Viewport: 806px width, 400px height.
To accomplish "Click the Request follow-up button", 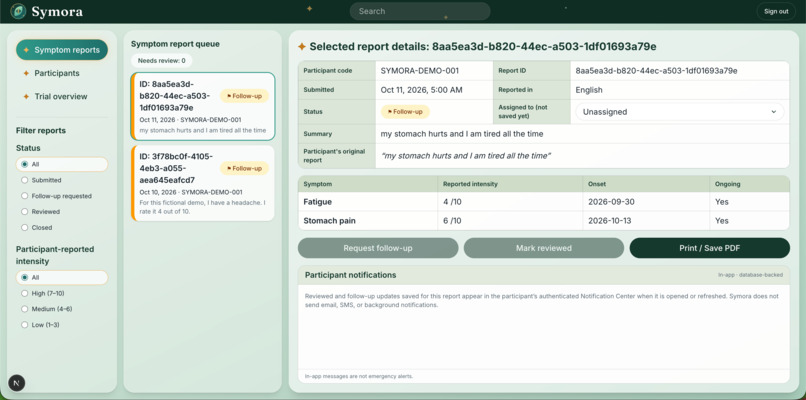I will [x=378, y=248].
